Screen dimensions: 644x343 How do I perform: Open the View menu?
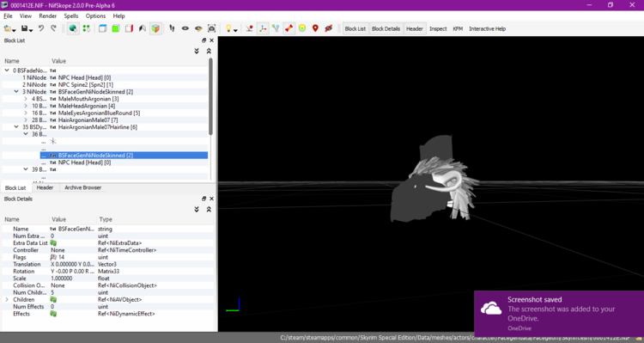click(x=26, y=15)
